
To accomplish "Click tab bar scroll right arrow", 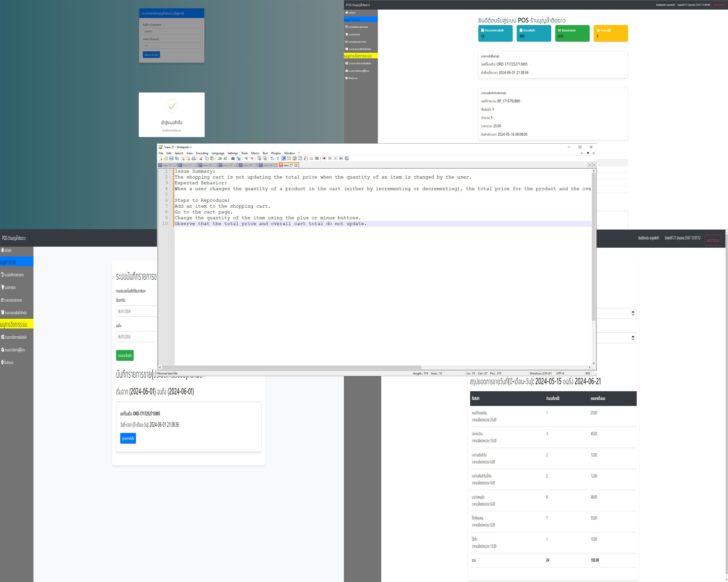I will tap(594, 165).
